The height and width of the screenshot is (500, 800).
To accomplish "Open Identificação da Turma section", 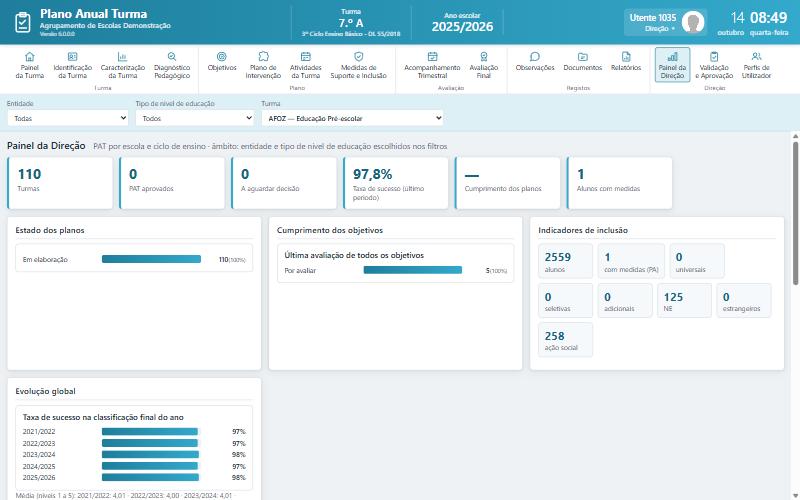I will (72, 65).
